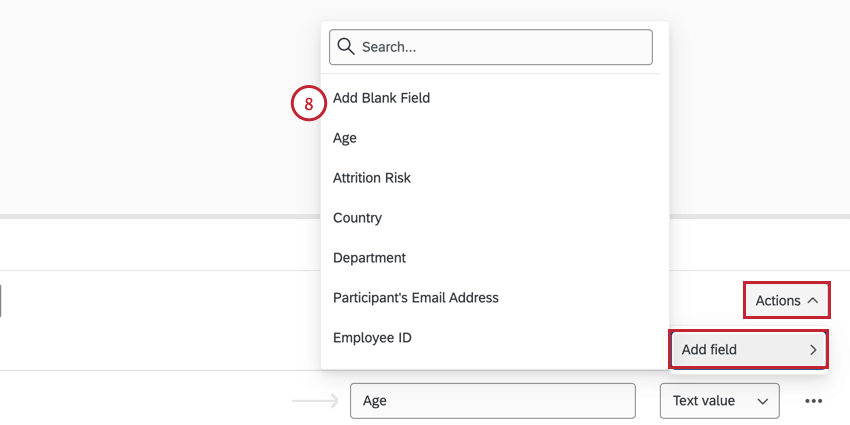The height and width of the screenshot is (425, 850).
Task: Expand the Actions dropdown
Action: (786, 300)
